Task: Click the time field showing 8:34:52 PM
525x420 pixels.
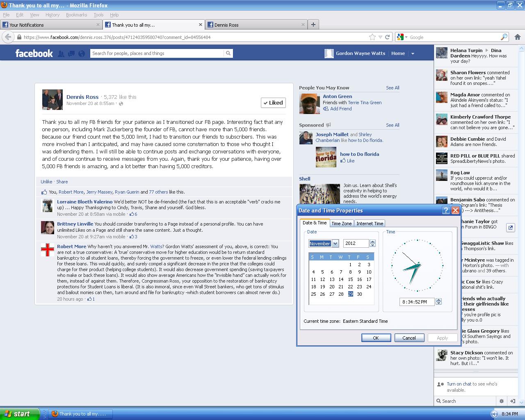Action: [417, 302]
